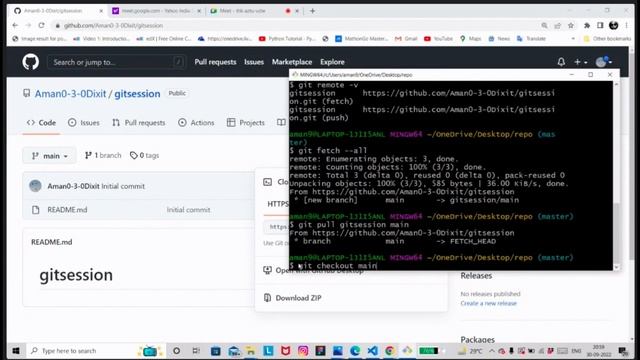640x360 pixels.
Task: Open Chrome from taskbar
Action: pyautogui.click(x=390, y=351)
